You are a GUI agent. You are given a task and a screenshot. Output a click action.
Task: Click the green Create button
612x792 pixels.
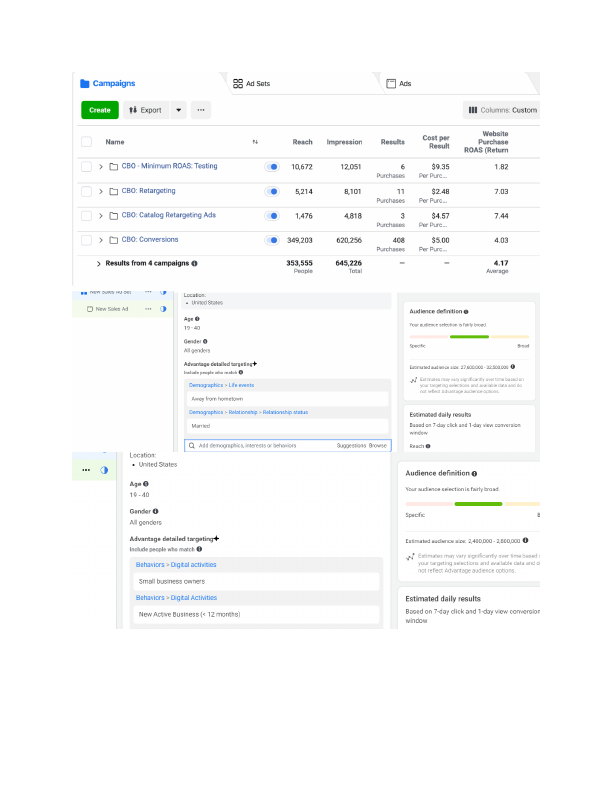100,110
